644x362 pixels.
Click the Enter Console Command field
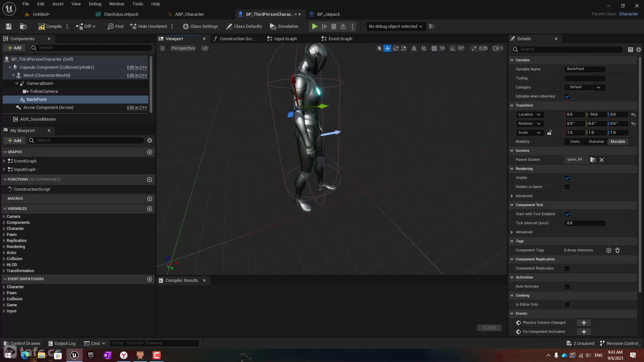pos(154,343)
